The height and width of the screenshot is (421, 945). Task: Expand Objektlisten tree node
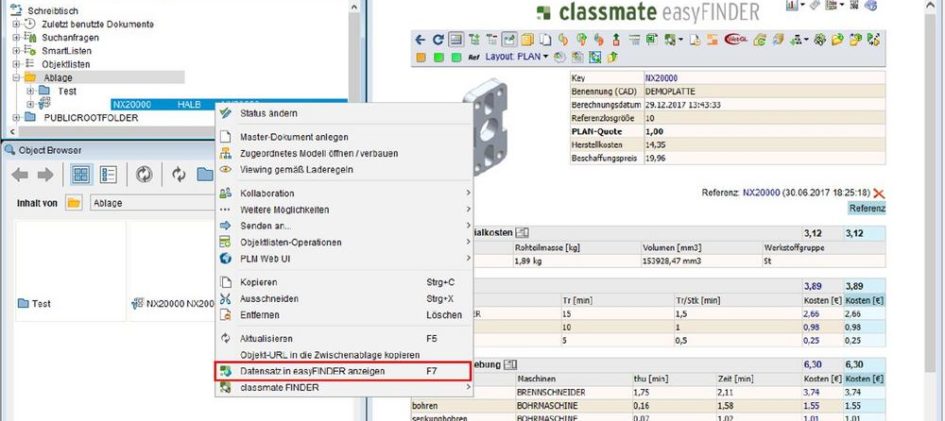(x=16, y=64)
